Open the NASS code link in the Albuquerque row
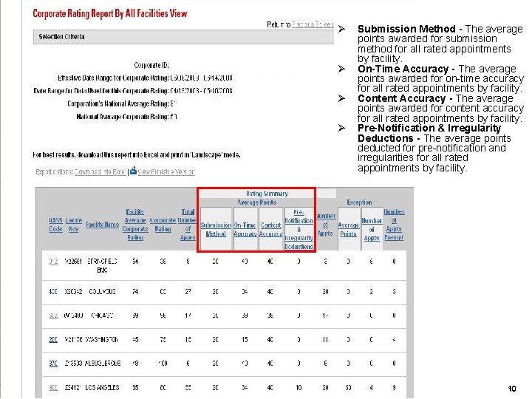Screen dimensions: 532x399 [x=54, y=364]
